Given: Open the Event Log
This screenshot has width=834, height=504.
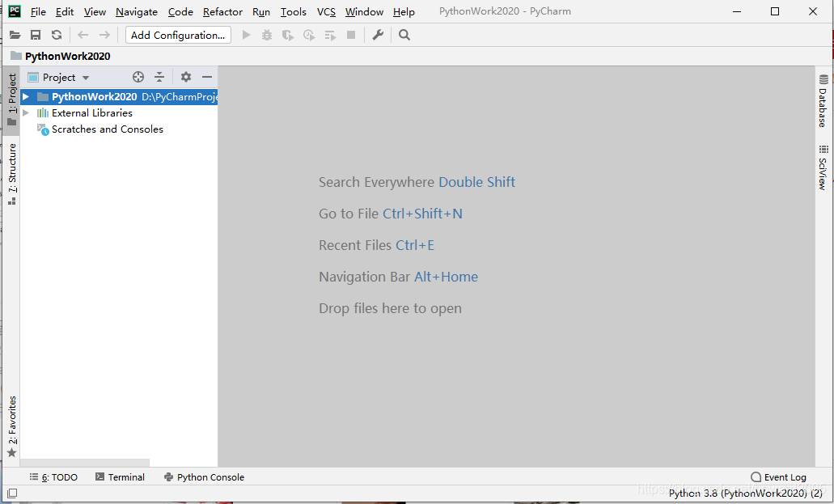Looking at the screenshot, I should click(779, 477).
